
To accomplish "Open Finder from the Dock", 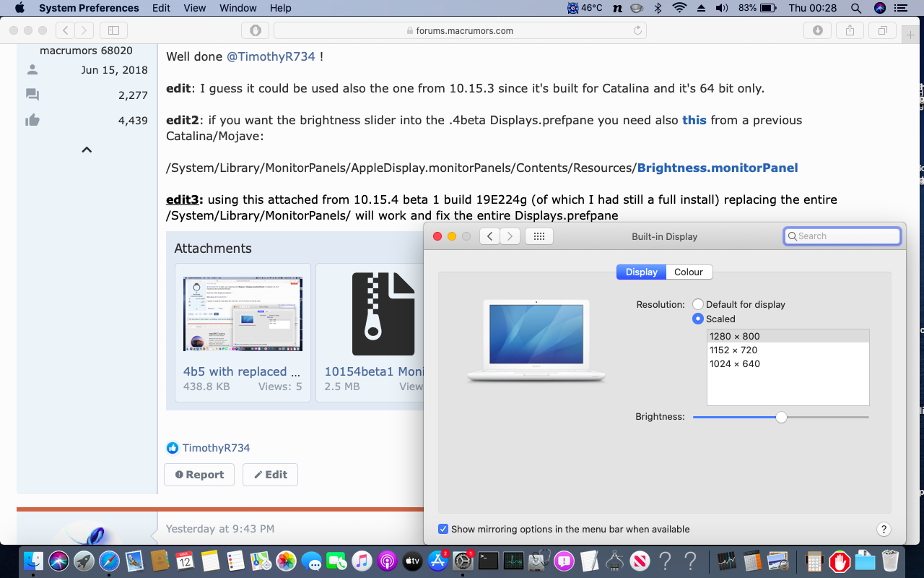I will 33,560.
